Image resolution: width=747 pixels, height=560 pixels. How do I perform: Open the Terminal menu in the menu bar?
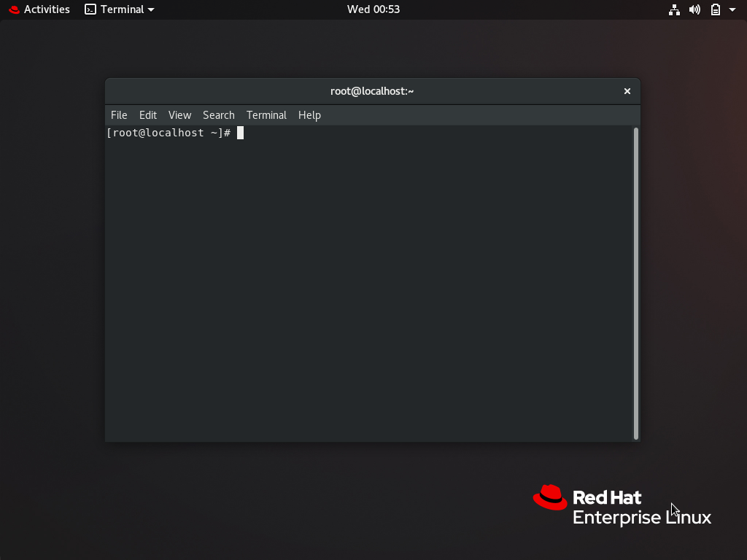coord(266,115)
